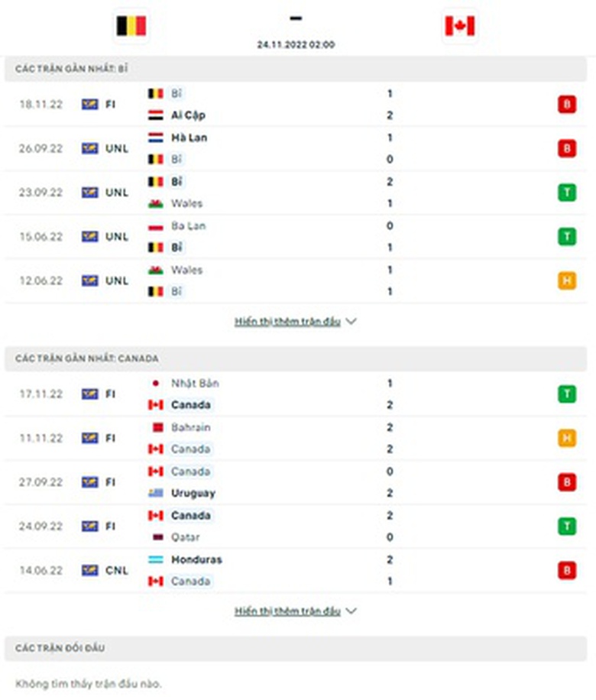
Task: Click the green T badge for Bỉ vs Wales on 23.09.22
Action: [566, 193]
